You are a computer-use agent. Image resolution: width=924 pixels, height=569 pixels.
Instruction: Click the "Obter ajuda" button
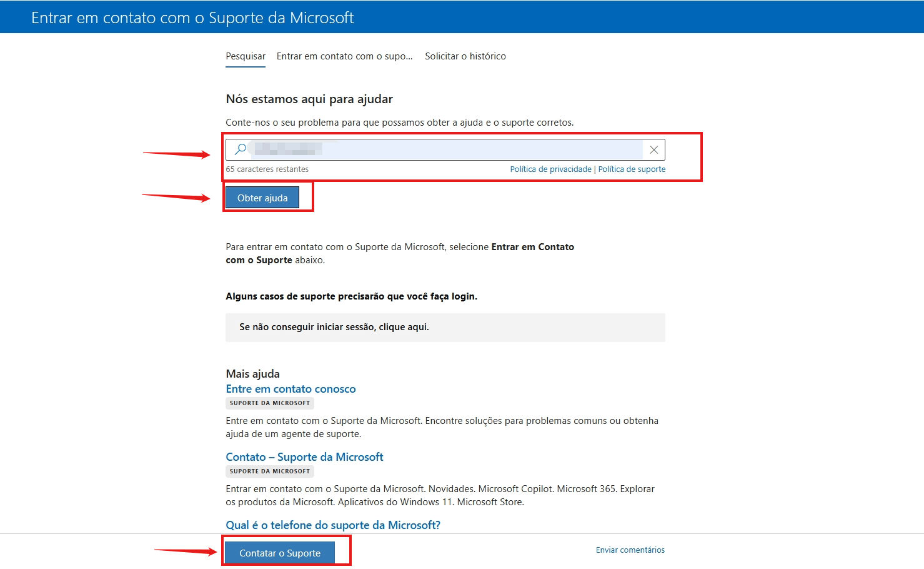(262, 197)
